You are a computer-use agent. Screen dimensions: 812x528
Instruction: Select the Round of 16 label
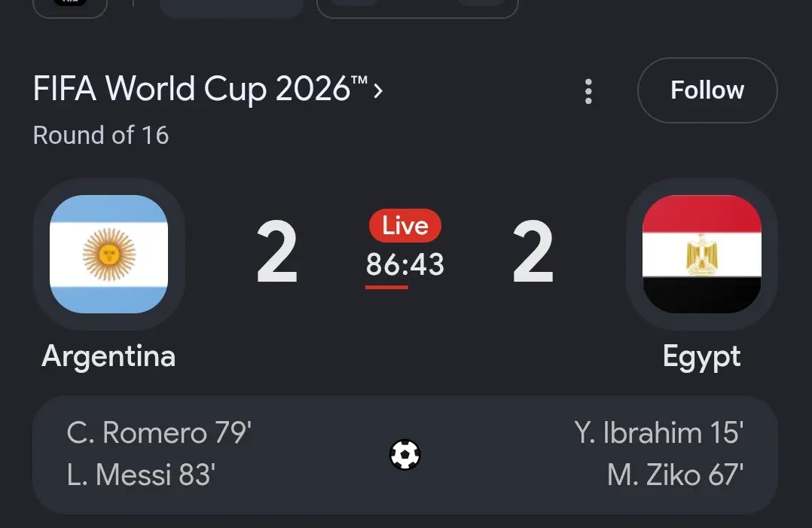[x=101, y=135]
